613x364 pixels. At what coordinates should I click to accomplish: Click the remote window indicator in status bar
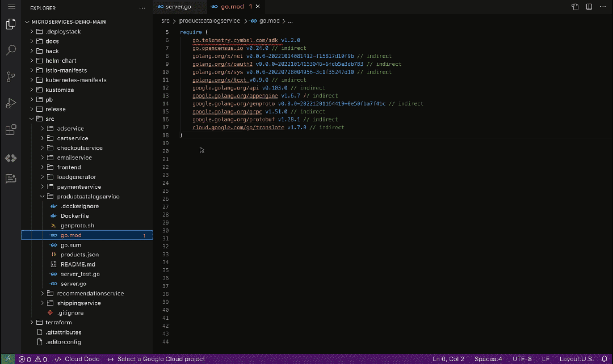7,359
